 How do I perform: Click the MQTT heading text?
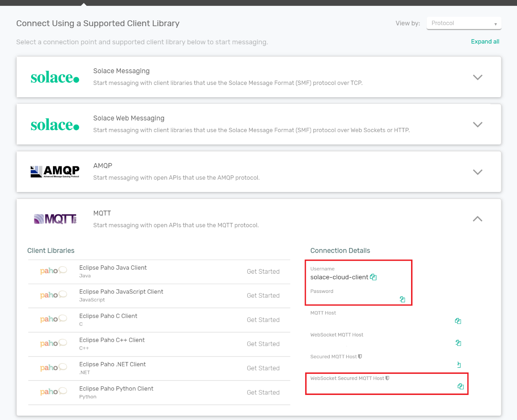(102, 213)
